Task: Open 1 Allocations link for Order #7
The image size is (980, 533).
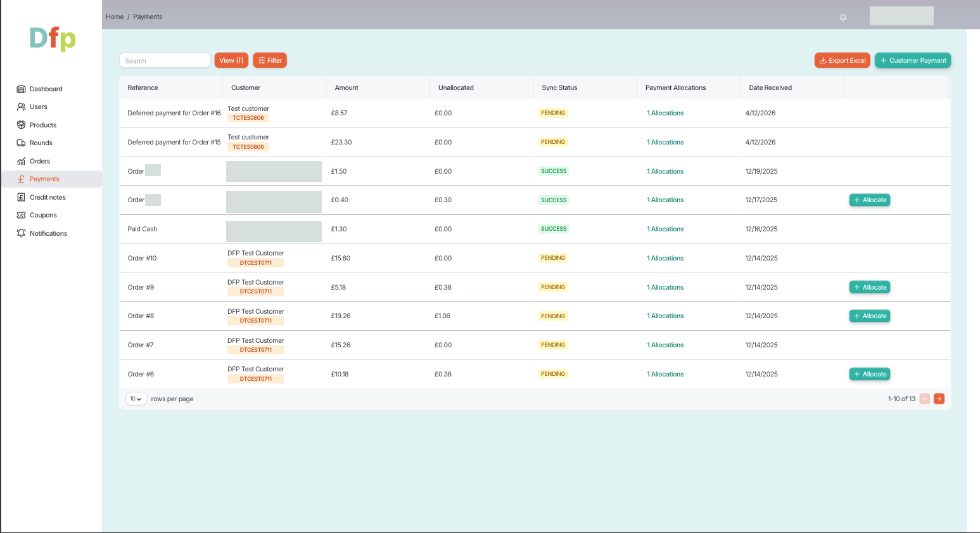Action: click(665, 345)
